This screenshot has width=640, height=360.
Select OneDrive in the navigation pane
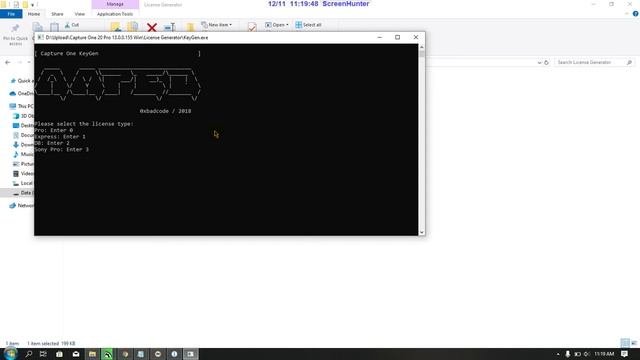[22, 93]
